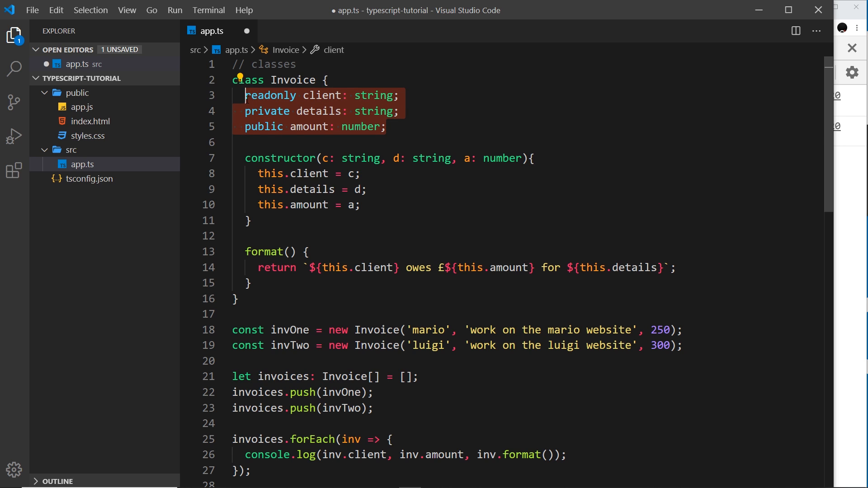
Task: Click the 1 UNSAVED badge
Action: [x=119, y=50]
